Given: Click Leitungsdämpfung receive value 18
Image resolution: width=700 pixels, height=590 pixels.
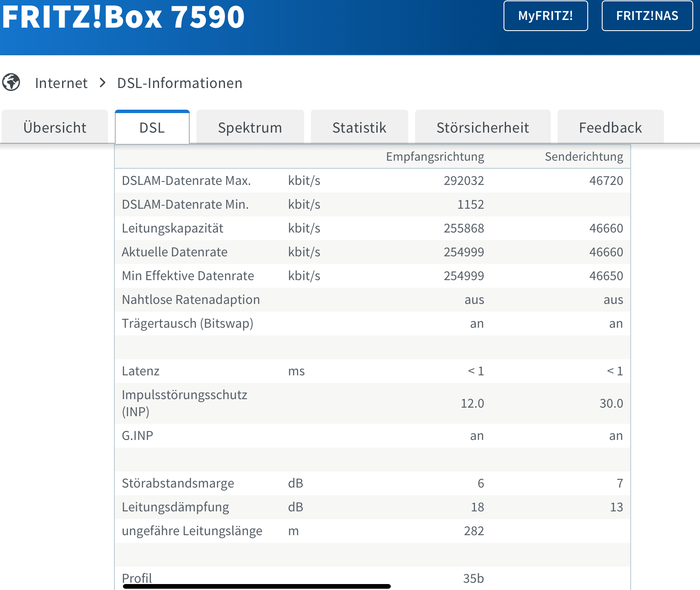Looking at the screenshot, I should point(478,507).
